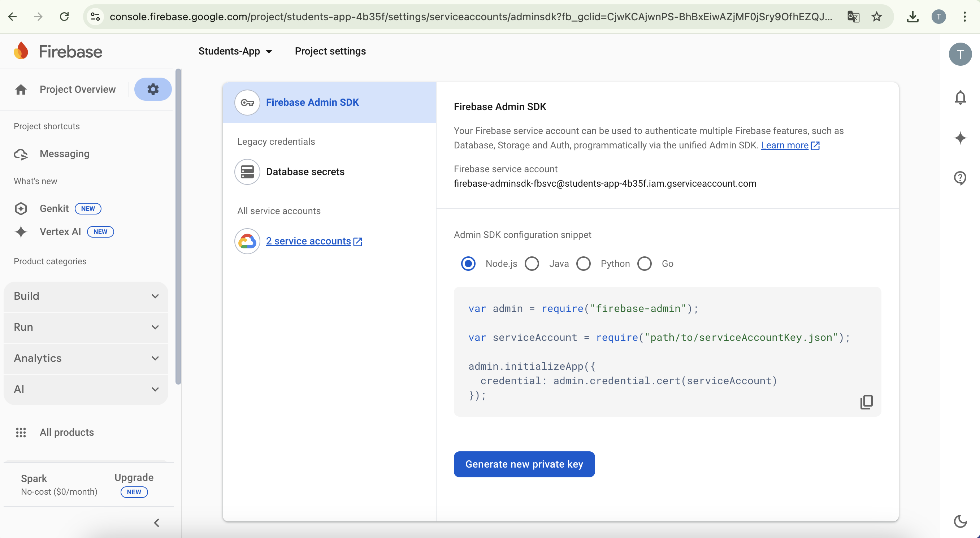Select the Node.js radio button
The width and height of the screenshot is (980, 538).
click(468, 263)
